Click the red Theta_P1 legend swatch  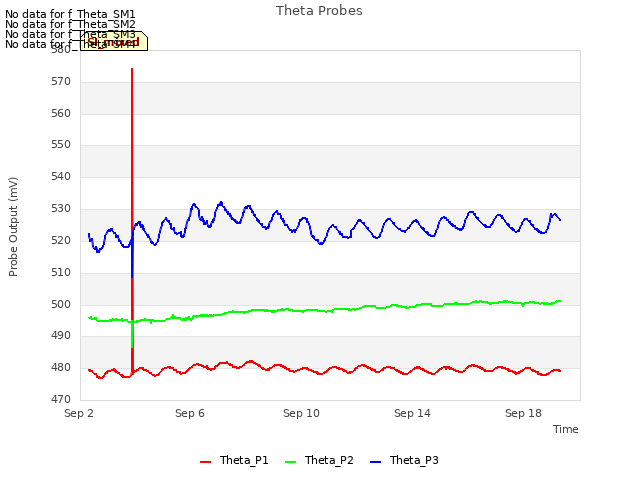point(205,462)
